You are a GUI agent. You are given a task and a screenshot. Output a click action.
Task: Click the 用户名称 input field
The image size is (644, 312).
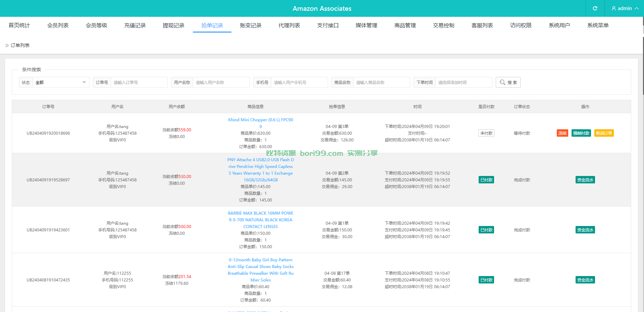click(221, 82)
